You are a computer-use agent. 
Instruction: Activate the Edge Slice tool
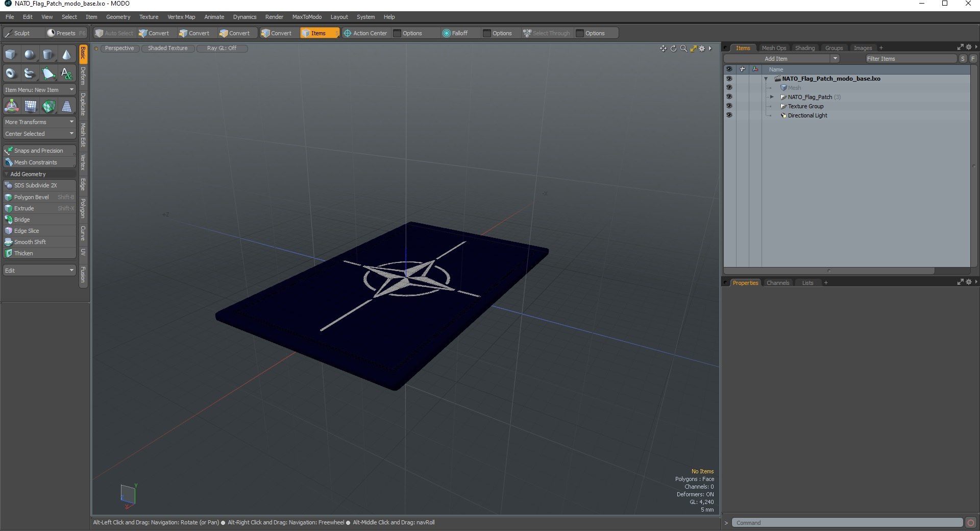click(39, 231)
